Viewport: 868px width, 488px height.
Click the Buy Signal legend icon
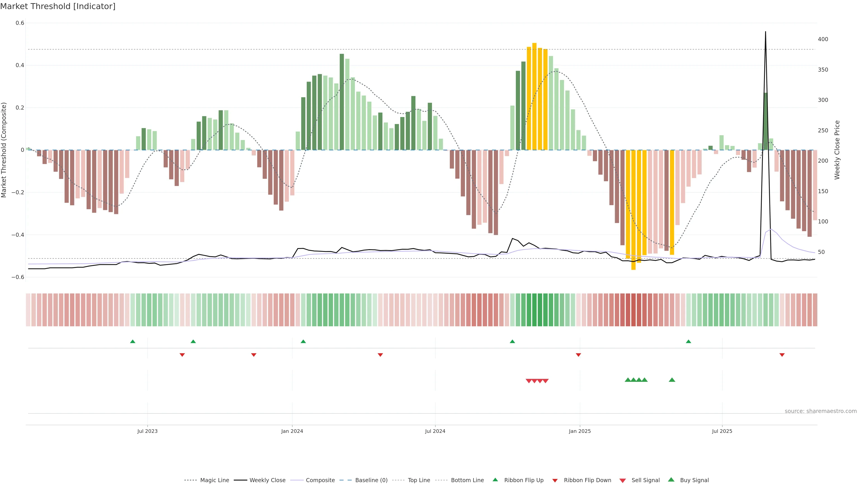671,480
